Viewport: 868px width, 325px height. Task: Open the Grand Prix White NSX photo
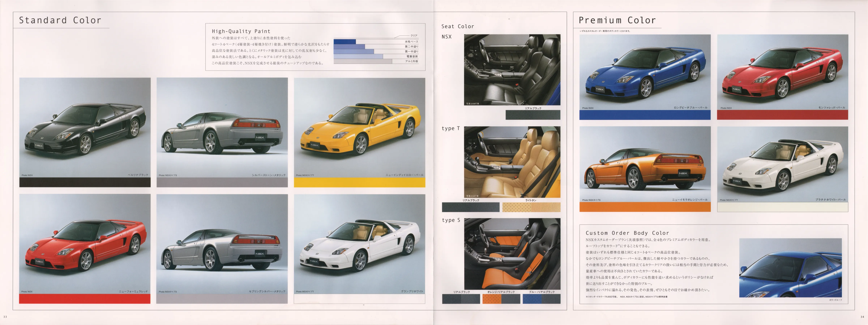(x=360, y=244)
